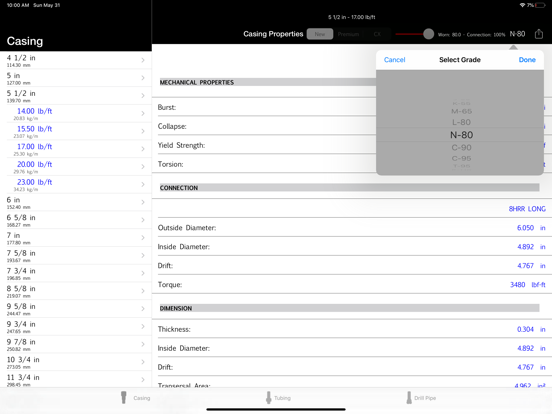Tap the CONNECTION section header

tap(349, 188)
